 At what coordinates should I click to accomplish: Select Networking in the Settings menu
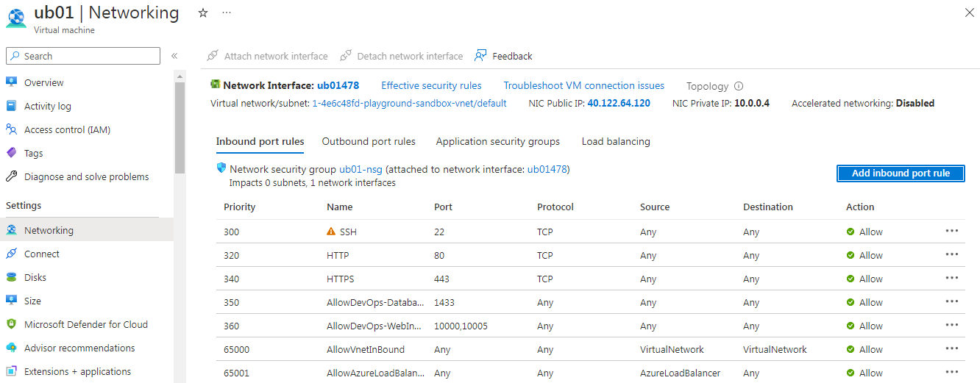click(87, 230)
